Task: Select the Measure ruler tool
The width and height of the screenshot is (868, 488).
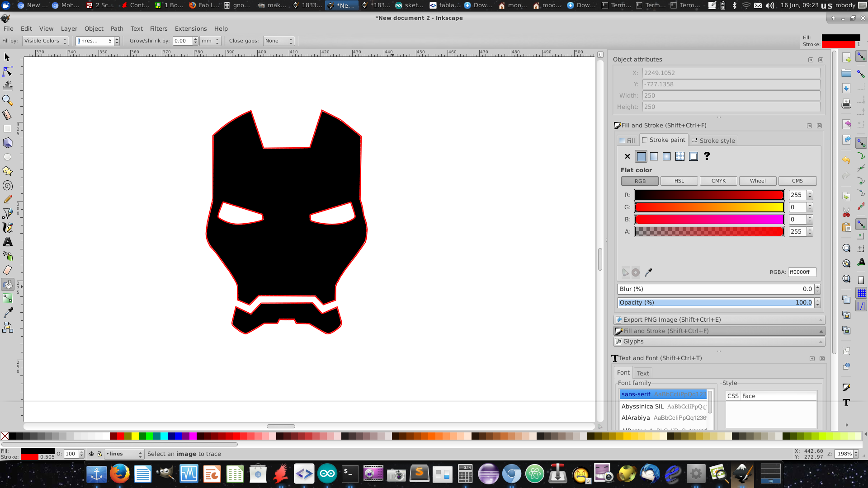Action: (x=7, y=114)
